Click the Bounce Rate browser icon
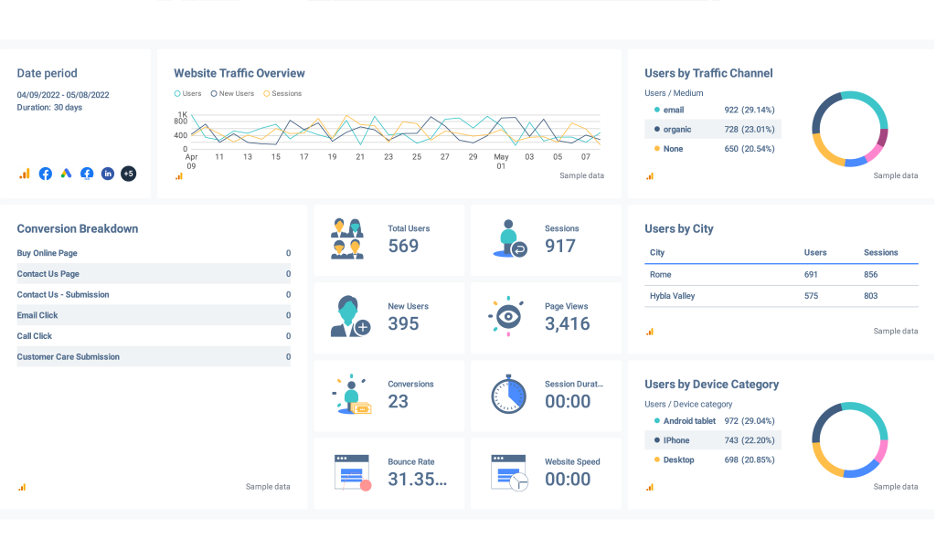Viewport: 936px width, 560px height. (352, 472)
